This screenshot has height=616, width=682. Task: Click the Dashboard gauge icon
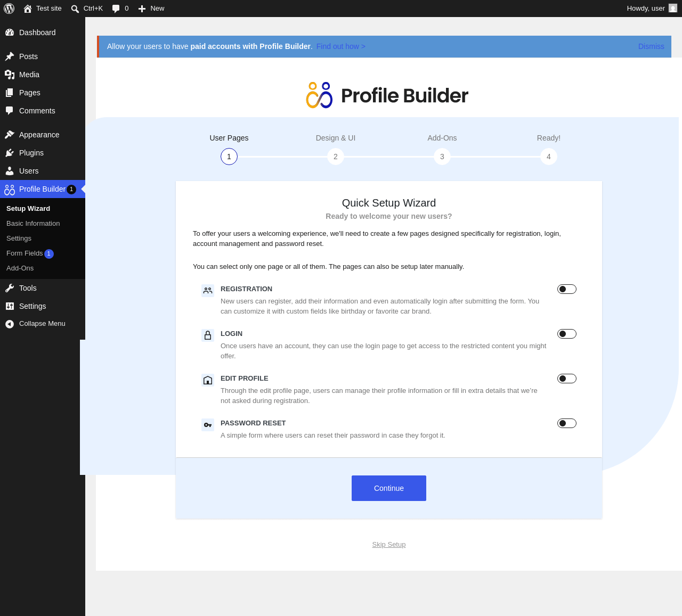(10, 32)
